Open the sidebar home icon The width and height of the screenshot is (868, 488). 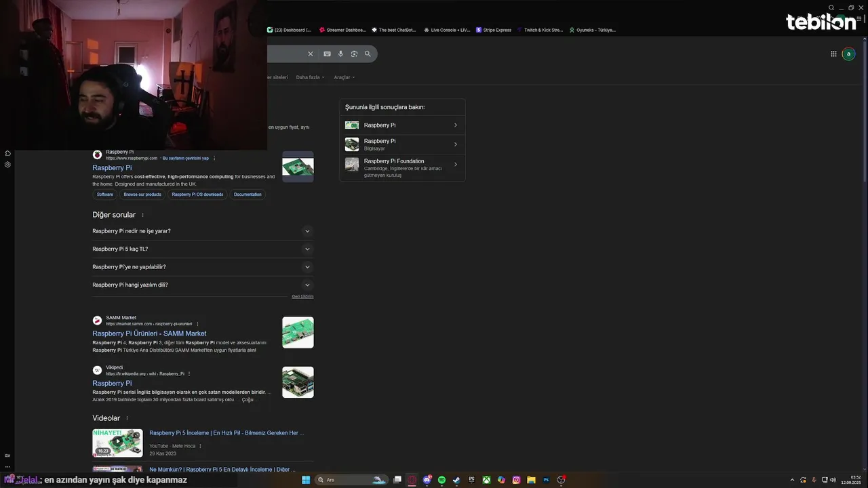tap(7, 153)
